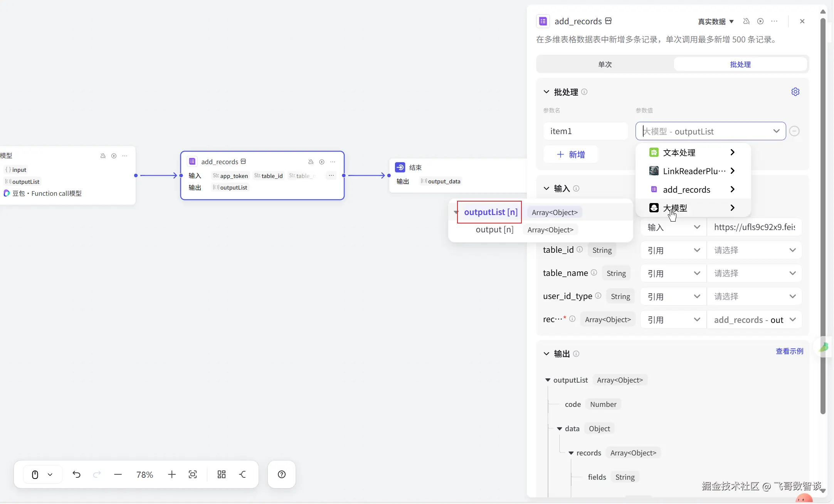The width and height of the screenshot is (834, 504).
Task: Collapse the 输出 section
Action: pyautogui.click(x=546, y=354)
